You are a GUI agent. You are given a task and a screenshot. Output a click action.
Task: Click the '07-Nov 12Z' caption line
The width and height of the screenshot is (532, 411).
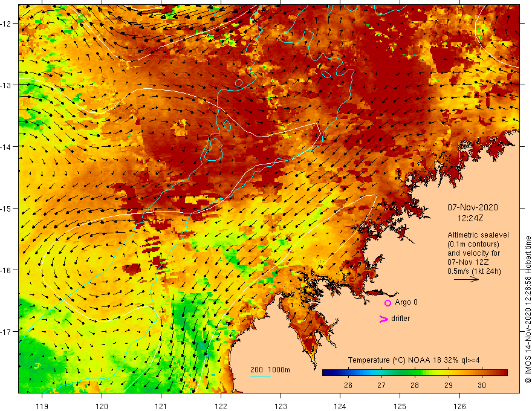tap(468, 262)
